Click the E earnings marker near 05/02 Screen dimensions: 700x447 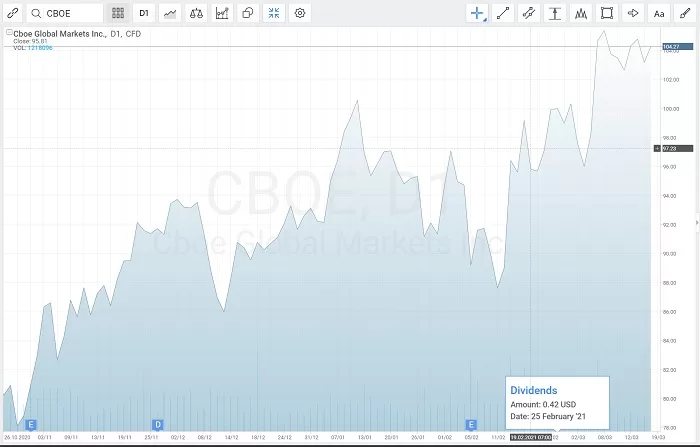(471, 425)
